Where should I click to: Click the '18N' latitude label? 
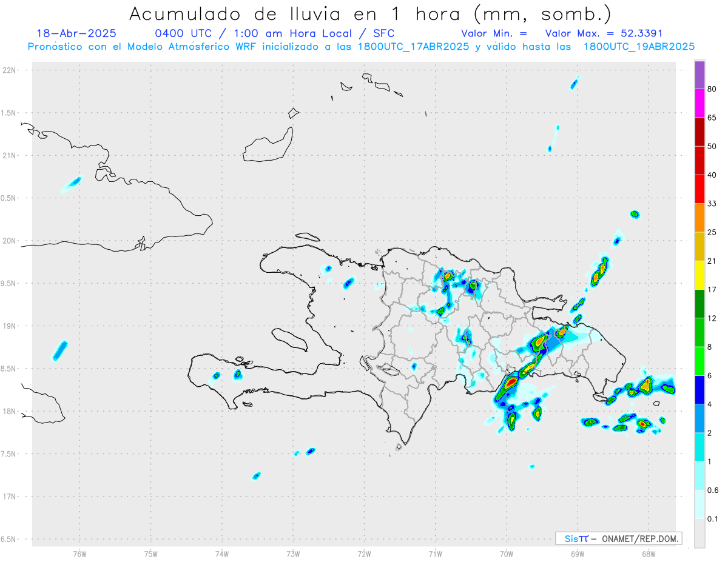[x=10, y=412]
